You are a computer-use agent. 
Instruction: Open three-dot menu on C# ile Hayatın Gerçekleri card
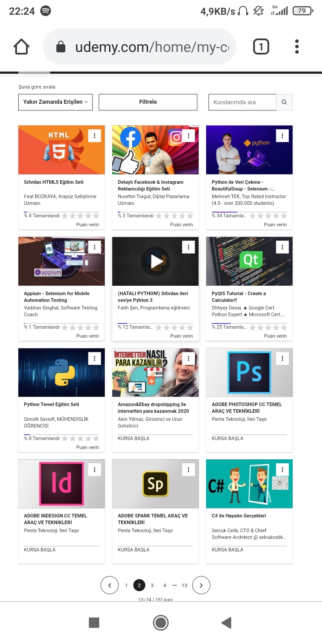click(x=282, y=470)
